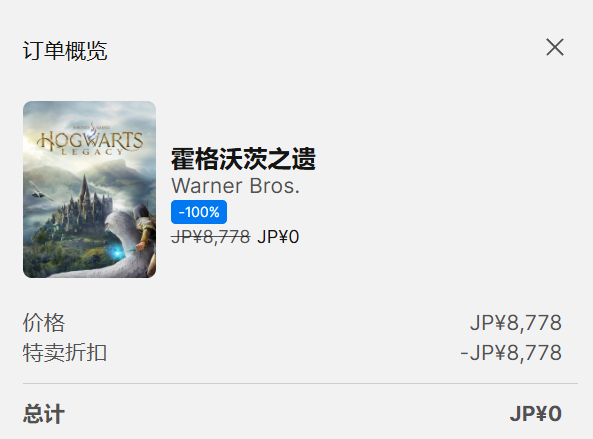
Task: Click the 特卖折扣 row label
Action: [x=65, y=353]
